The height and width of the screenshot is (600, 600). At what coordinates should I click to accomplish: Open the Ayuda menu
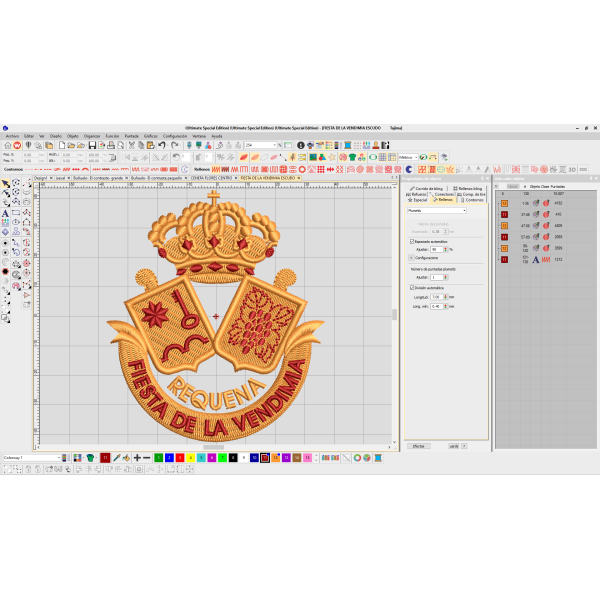click(217, 135)
